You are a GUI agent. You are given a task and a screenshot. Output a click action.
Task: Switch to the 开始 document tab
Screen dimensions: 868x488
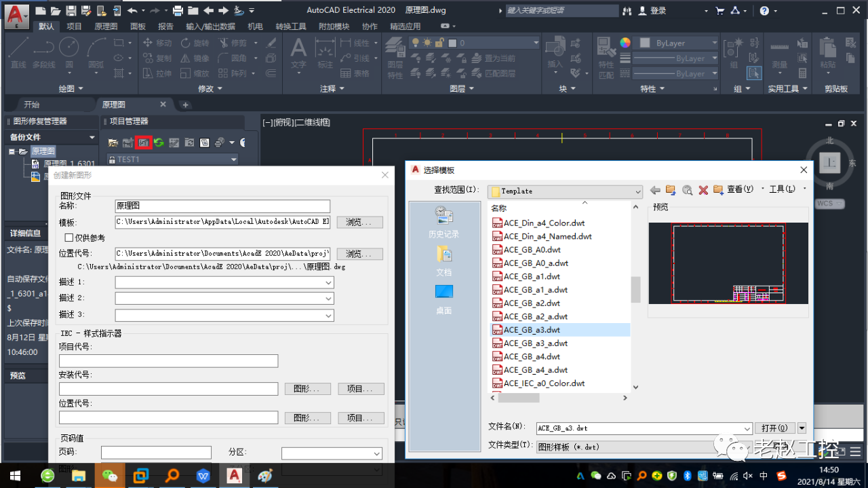click(x=32, y=105)
